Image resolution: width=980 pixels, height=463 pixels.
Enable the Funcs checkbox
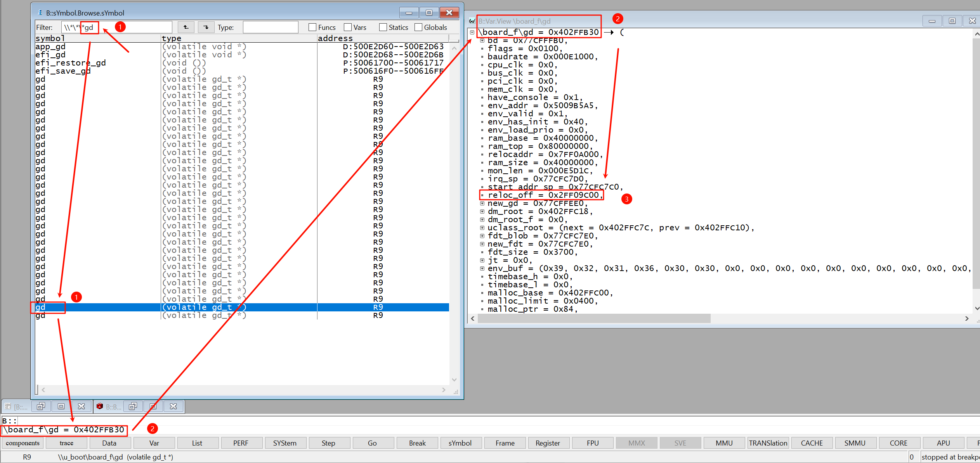[x=312, y=27]
